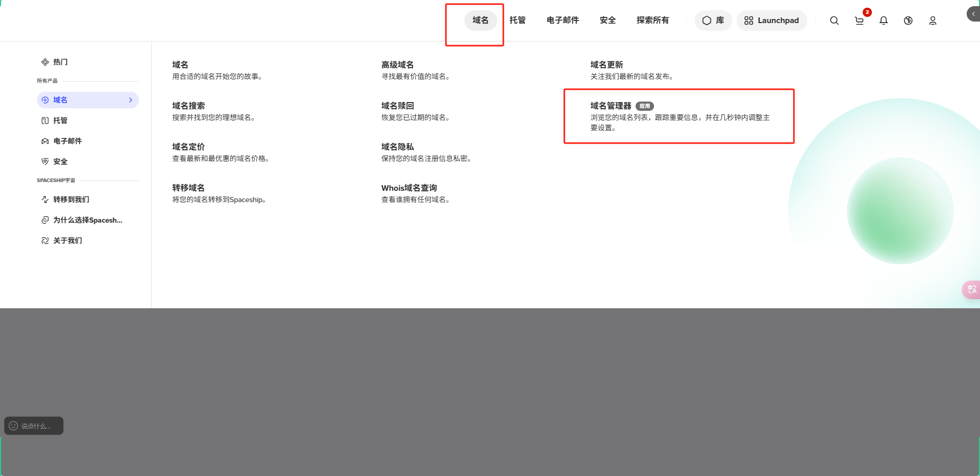Image resolution: width=980 pixels, height=476 pixels.
Task: Click text 恢复您已过期的域名。
Action: tap(417, 117)
